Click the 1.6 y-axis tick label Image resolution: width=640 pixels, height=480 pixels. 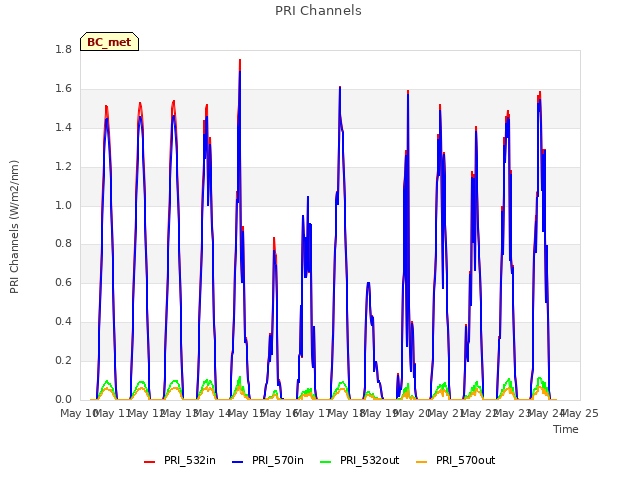click(64, 89)
